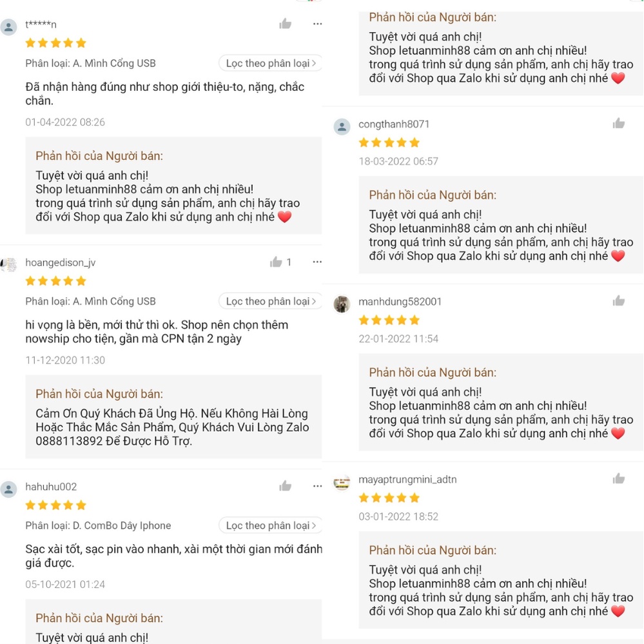644x644 pixels.
Task: Open more options for hahuhu002 review
Action: tap(317, 486)
